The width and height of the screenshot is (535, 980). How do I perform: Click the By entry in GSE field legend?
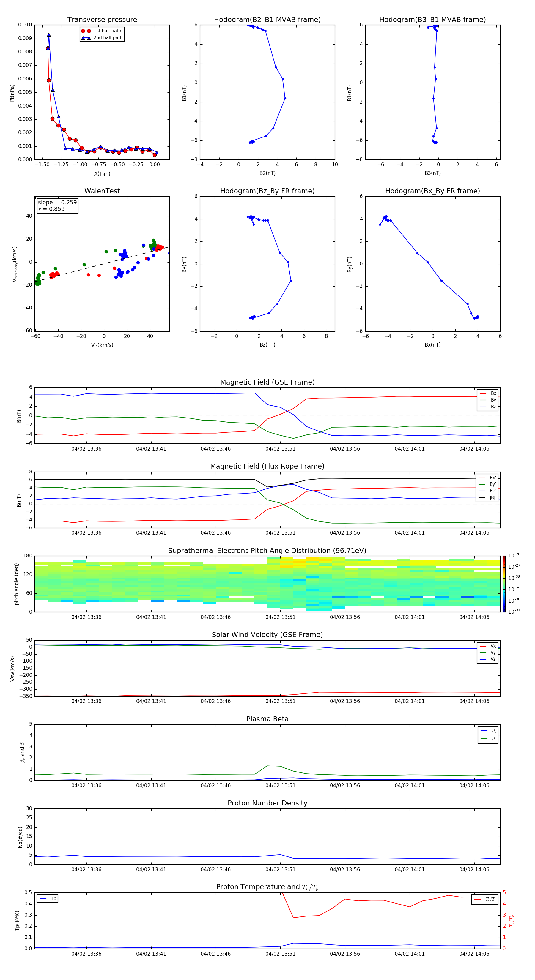(x=488, y=400)
